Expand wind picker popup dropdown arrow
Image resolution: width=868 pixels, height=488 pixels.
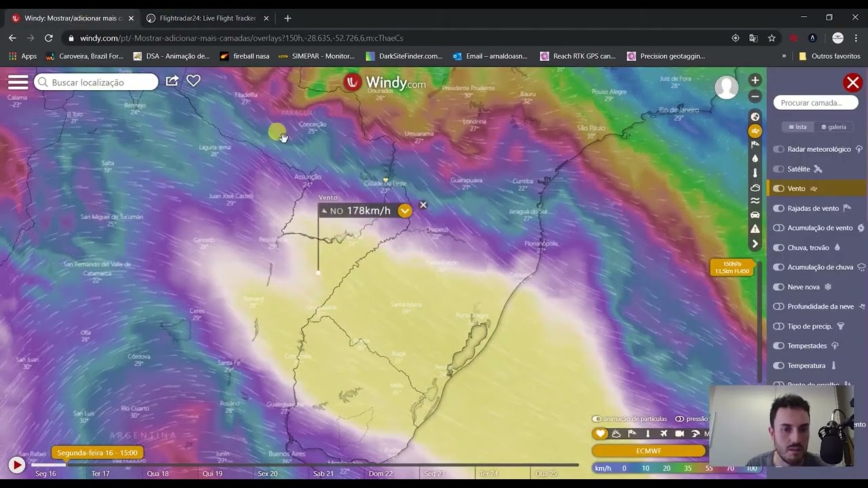(405, 211)
